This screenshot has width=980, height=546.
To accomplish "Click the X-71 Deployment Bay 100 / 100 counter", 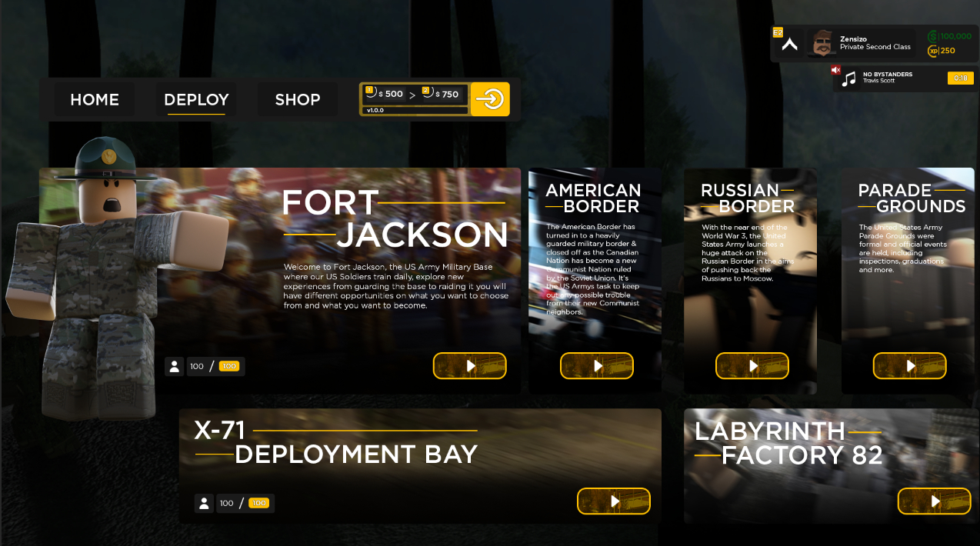I will click(245, 504).
